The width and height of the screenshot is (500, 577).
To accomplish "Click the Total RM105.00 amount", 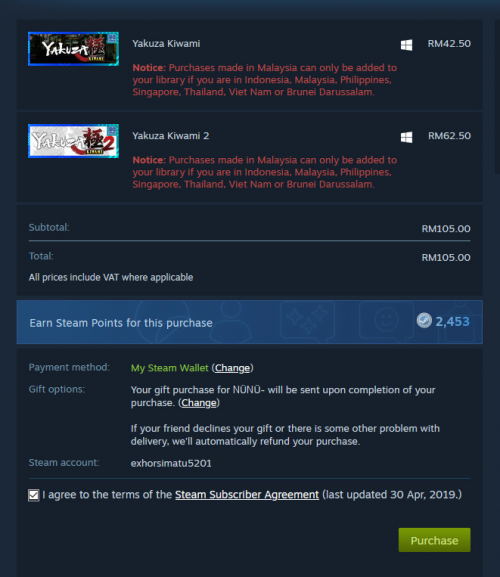I will coord(446,257).
